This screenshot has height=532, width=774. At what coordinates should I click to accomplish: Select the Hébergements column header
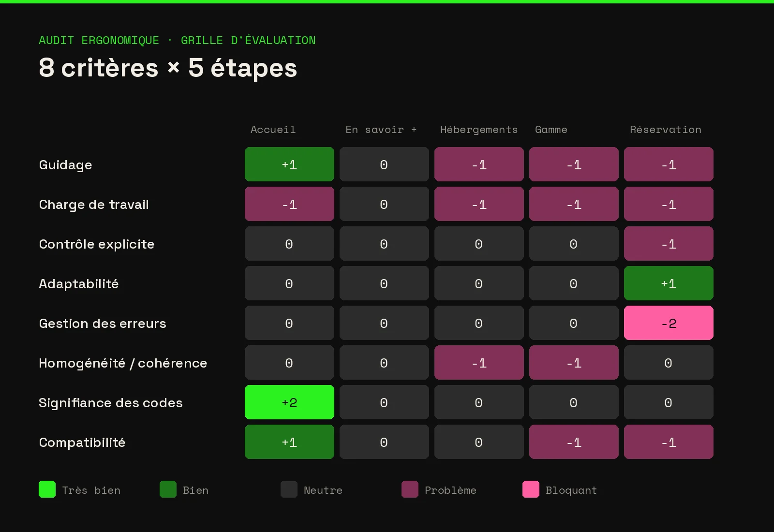pos(478,130)
